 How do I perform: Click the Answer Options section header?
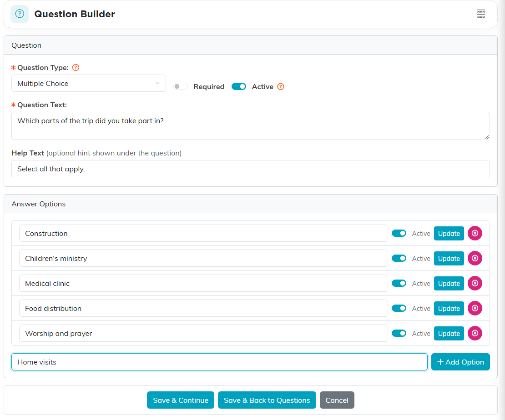[x=251, y=204]
